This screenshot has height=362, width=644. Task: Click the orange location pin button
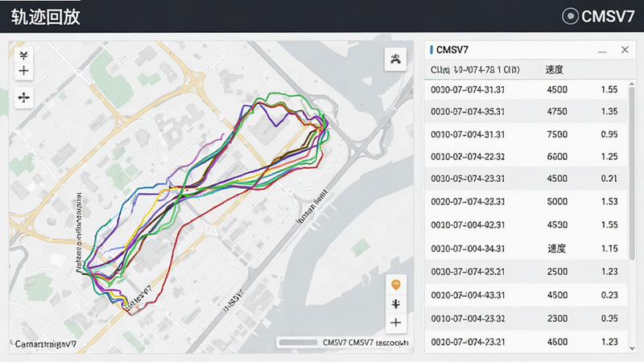coord(396,285)
